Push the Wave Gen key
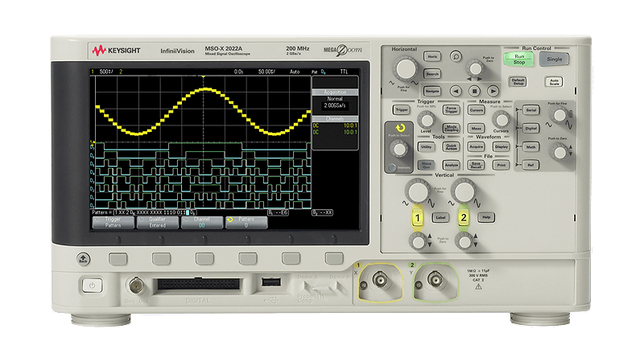 426,165
